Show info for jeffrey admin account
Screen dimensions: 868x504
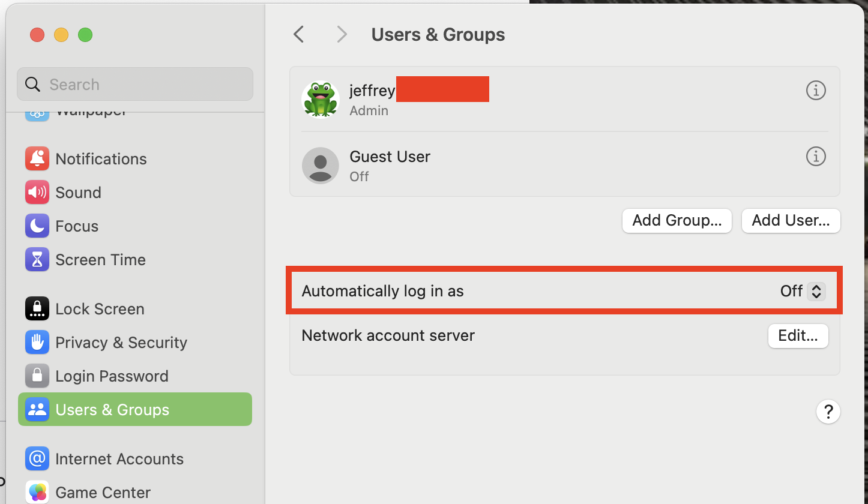(x=815, y=91)
